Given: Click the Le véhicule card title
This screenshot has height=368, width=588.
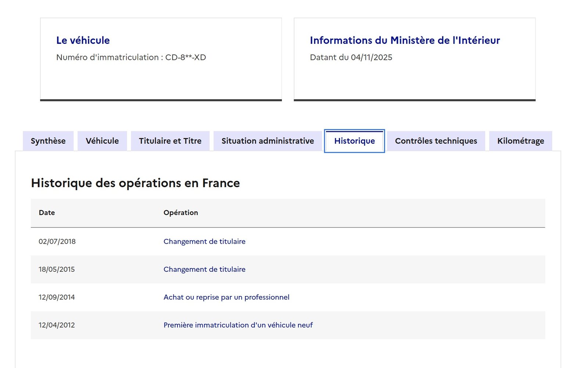Looking at the screenshot, I should pyautogui.click(x=83, y=40).
